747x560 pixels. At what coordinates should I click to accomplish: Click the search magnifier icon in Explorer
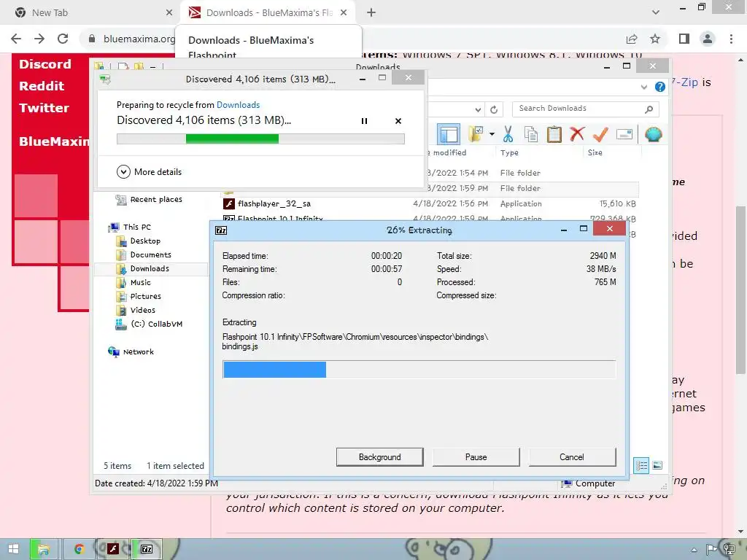coord(649,109)
